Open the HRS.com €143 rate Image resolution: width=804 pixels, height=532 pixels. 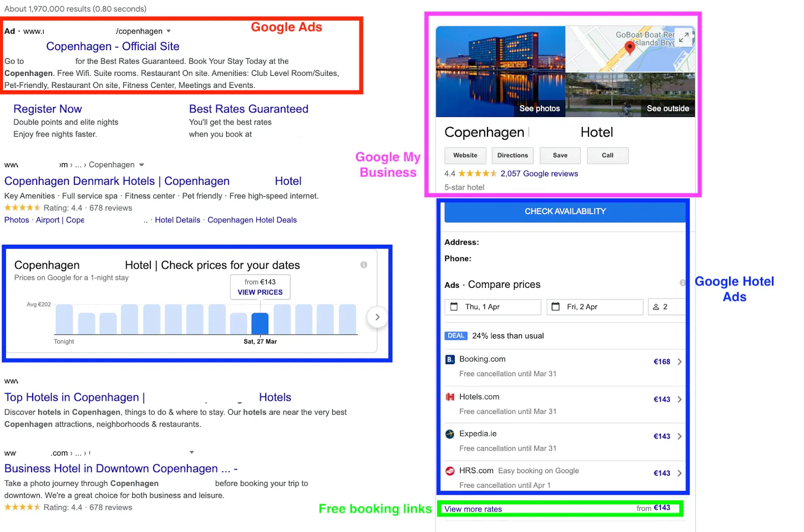pos(662,473)
